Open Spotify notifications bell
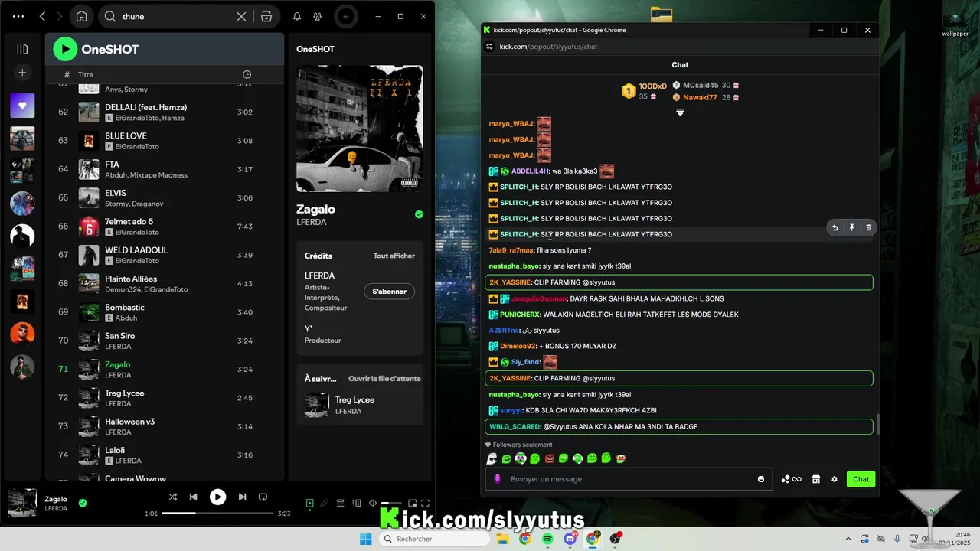The image size is (980, 551). click(x=297, y=16)
